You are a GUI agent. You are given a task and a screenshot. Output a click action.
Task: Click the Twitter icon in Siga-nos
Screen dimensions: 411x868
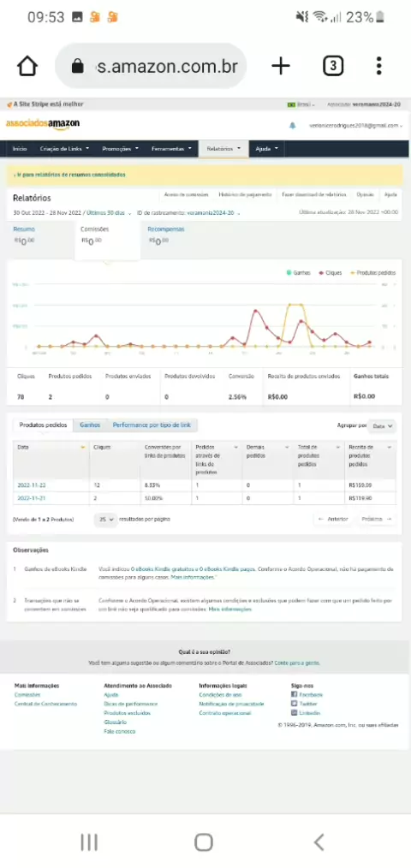(x=295, y=705)
